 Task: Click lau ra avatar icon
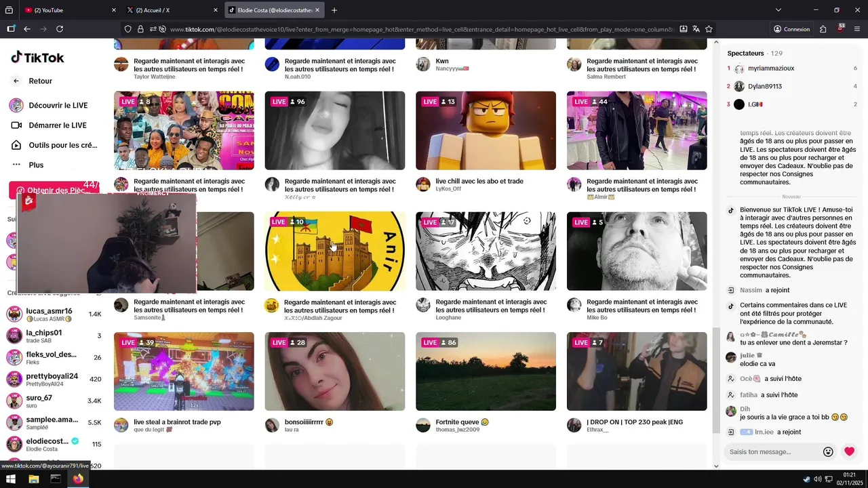click(x=272, y=426)
